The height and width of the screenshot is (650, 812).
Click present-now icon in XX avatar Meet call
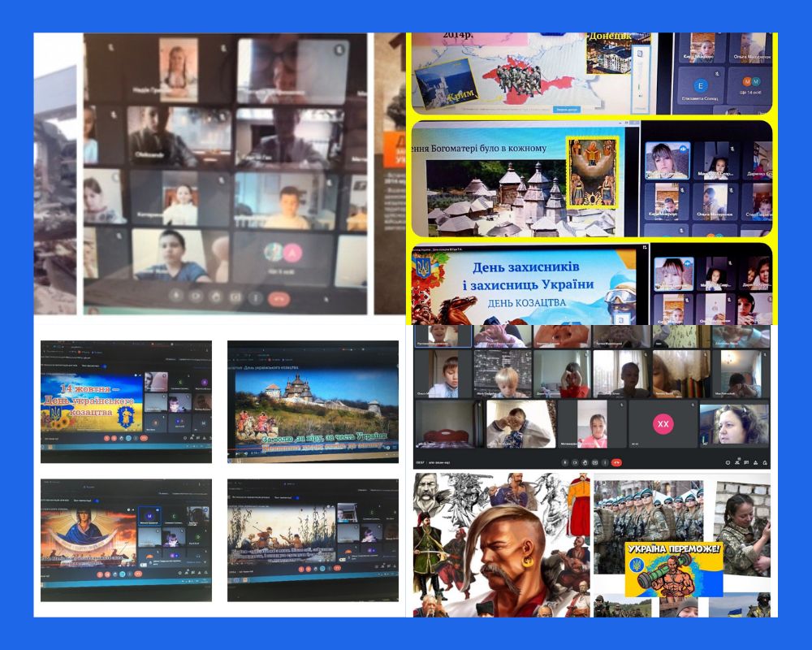pos(595,462)
